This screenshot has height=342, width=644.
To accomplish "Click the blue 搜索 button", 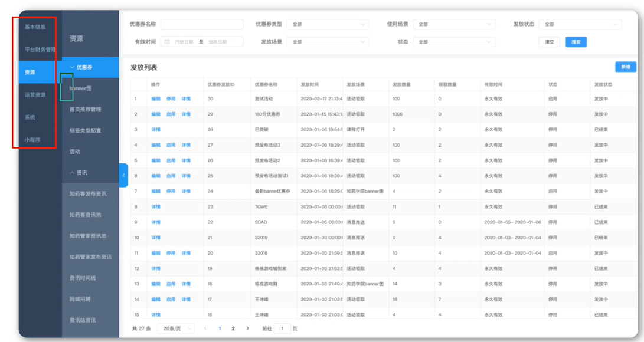I will pos(576,42).
